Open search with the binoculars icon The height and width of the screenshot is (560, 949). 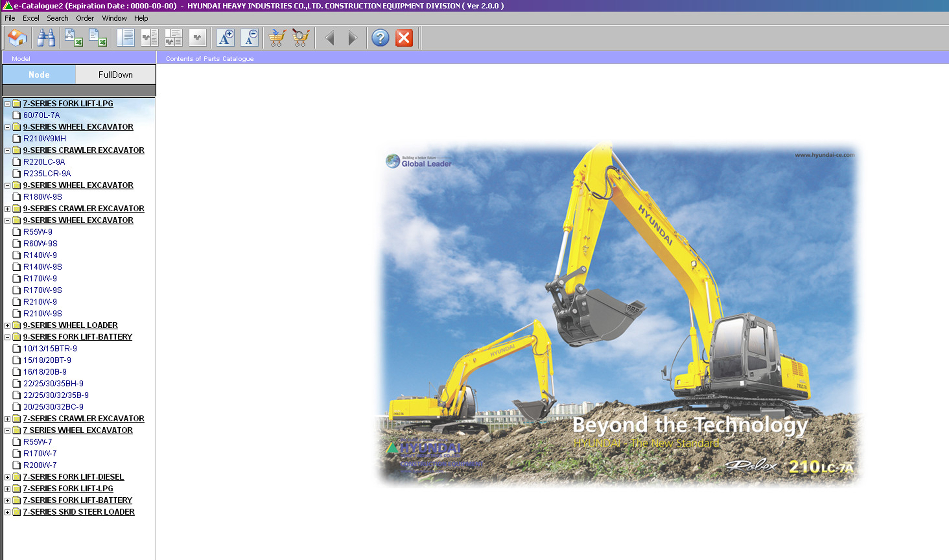[46, 38]
